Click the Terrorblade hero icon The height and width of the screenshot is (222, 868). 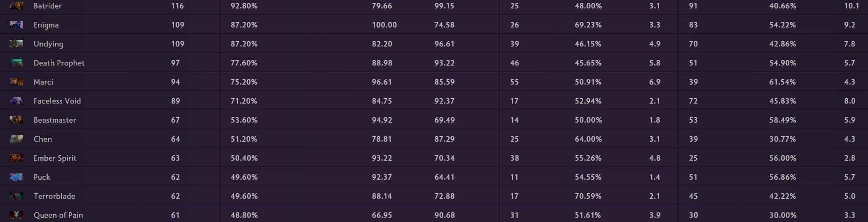pyautogui.click(x=16, y=196)
